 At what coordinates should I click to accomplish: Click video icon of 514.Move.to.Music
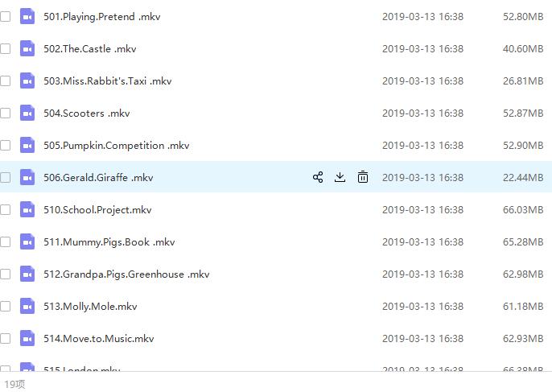click(x=27, y=338)
